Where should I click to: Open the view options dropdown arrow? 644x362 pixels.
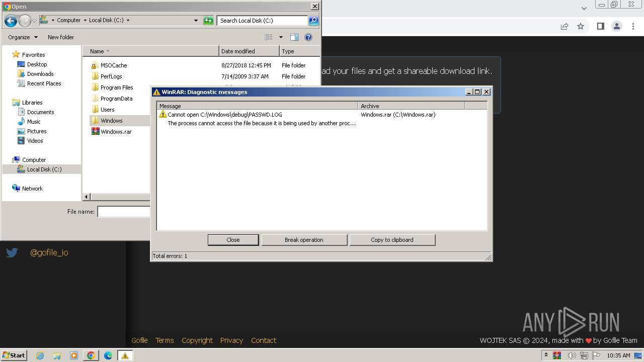click(281, 37)
